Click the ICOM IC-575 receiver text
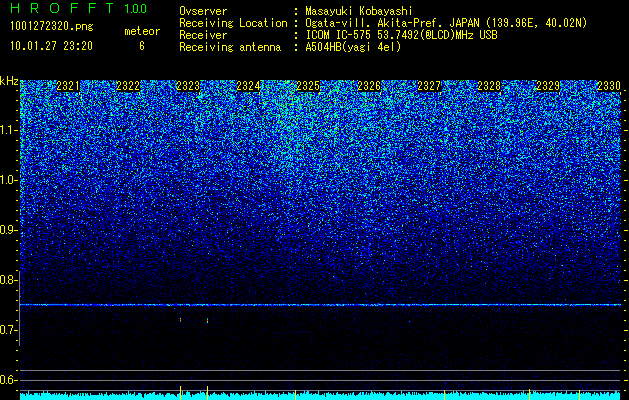This screenshot has height=400, width=629. 401,35
